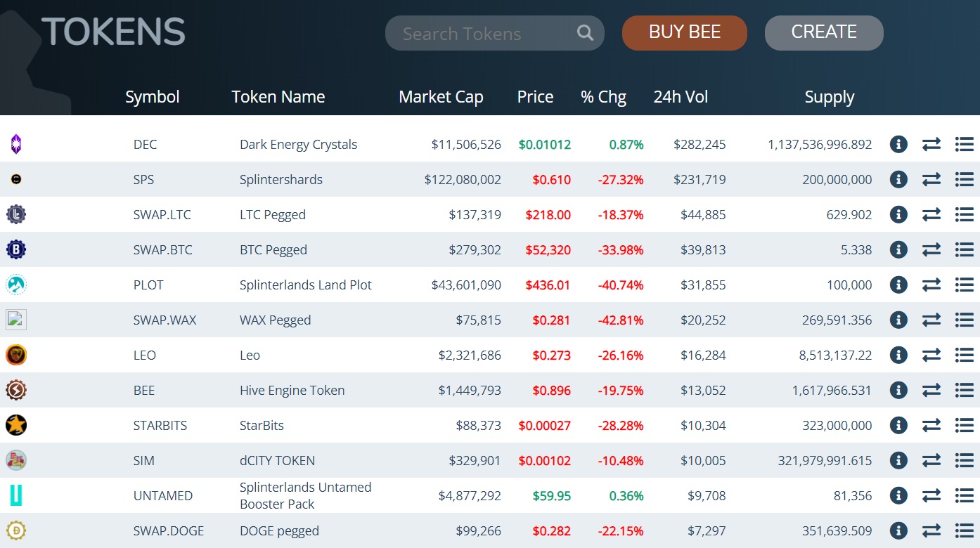
Task: Click the trade arrows in the SPS row
Action: pos(931,179)
